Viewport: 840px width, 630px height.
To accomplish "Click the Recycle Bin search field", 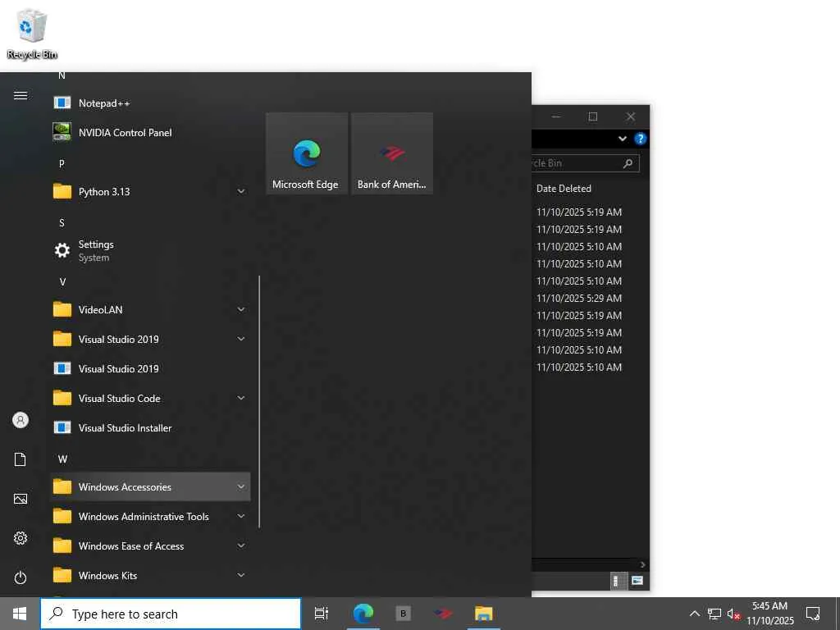I will [x=586, y=163].
